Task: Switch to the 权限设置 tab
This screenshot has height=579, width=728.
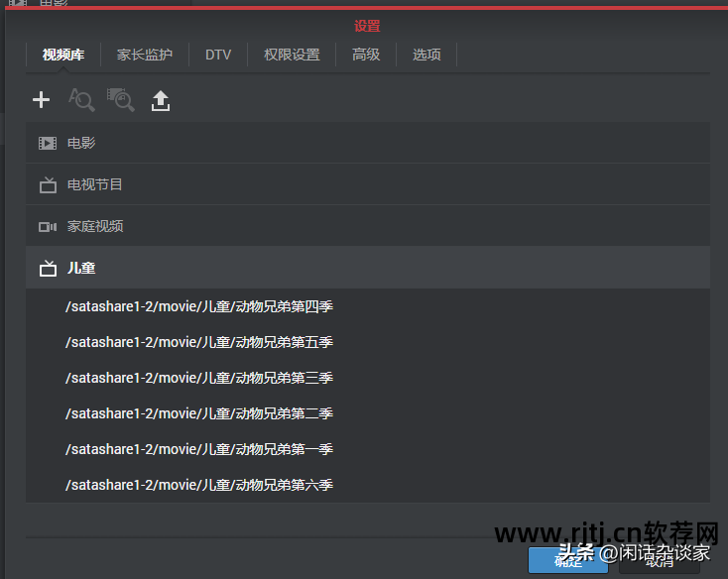Action: pos(292,55)
